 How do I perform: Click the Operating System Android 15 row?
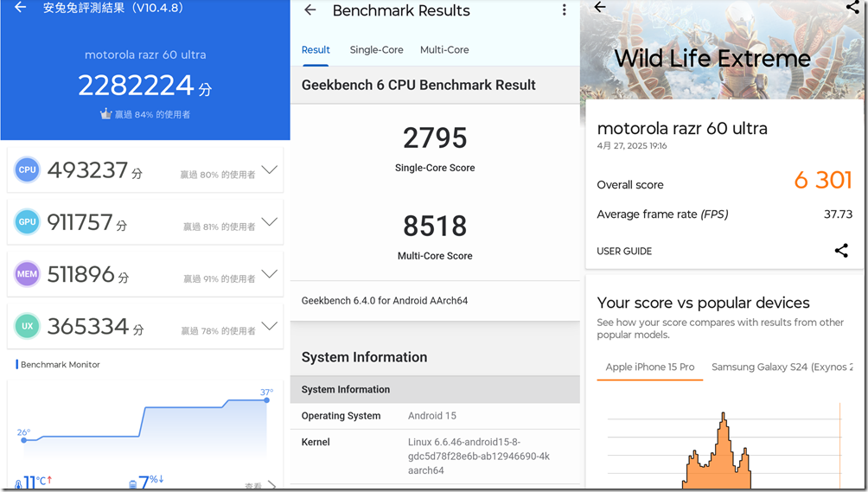tap(435, 416)
